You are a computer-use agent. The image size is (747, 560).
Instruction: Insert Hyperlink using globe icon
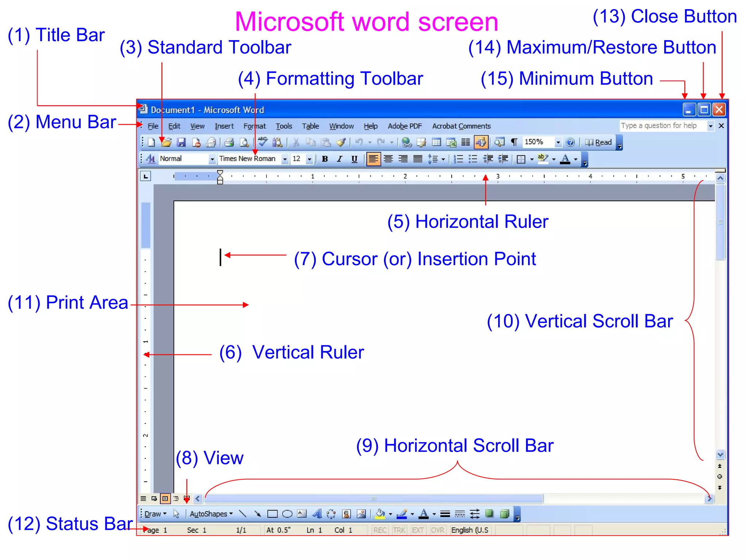pos(407,143)
